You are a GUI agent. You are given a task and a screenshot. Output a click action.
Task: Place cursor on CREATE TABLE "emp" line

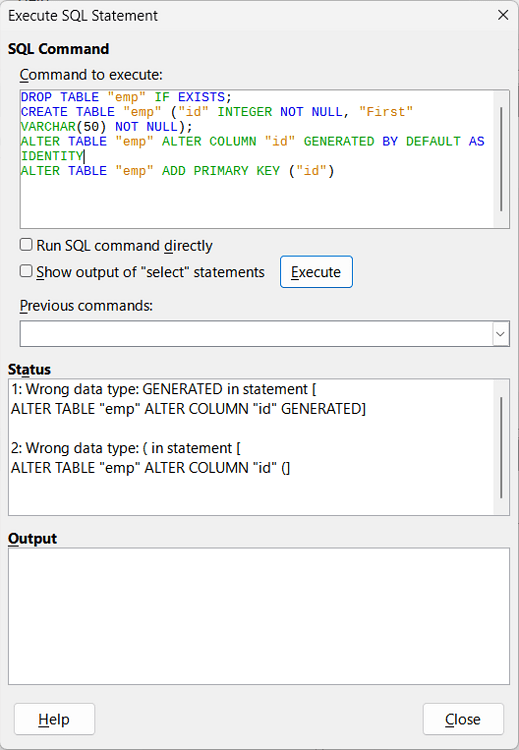click(217, 112)
